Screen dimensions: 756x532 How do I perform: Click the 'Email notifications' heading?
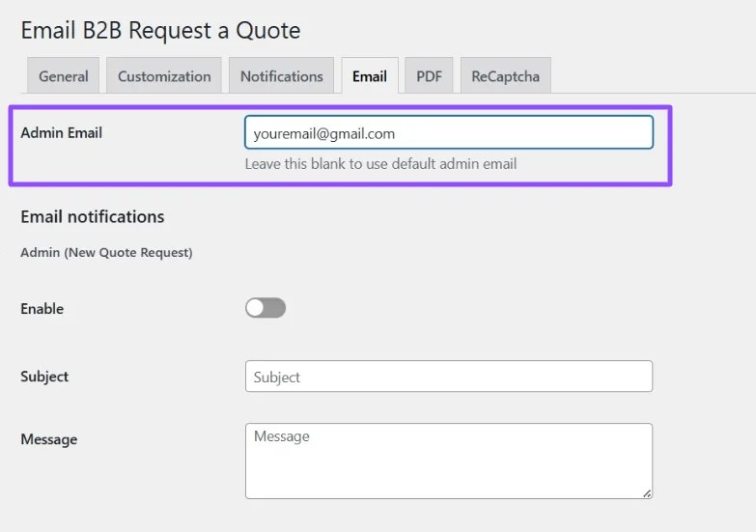click(x=93, y=216)
